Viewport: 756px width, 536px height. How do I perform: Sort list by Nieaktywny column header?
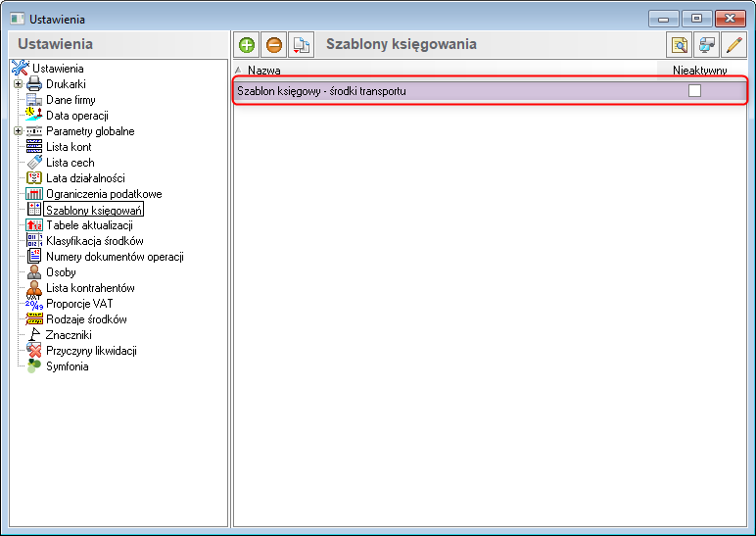(699, 71)
